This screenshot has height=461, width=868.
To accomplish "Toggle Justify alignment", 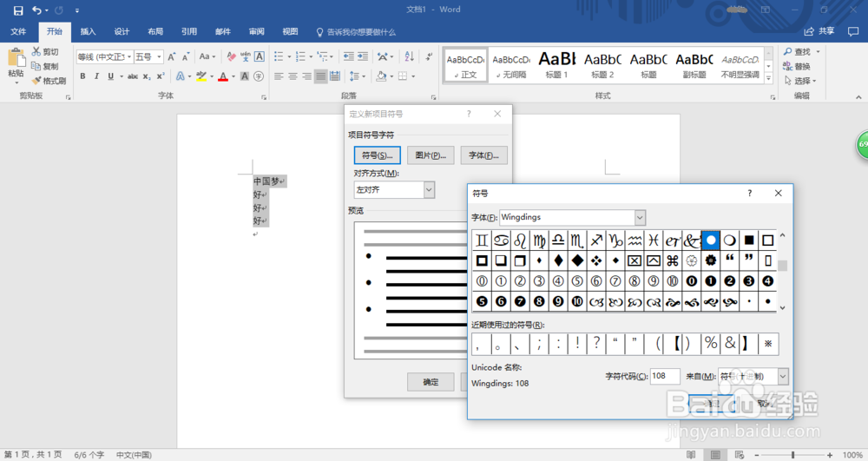I will tap(320, 76).
